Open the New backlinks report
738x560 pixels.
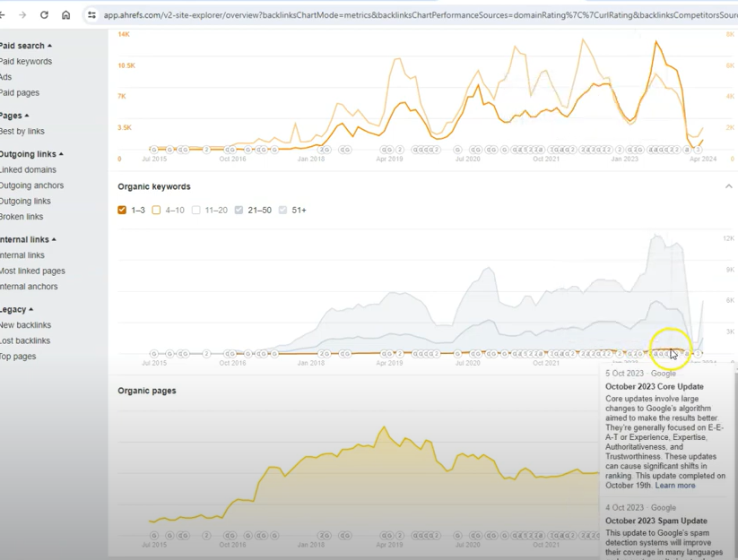(25, 325)
